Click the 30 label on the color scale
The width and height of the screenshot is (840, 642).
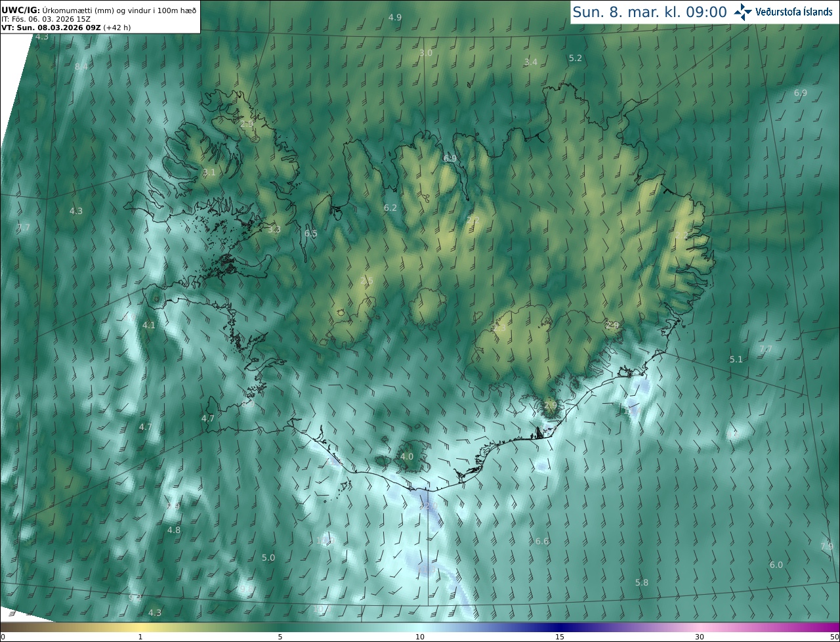tap(700, 637)
